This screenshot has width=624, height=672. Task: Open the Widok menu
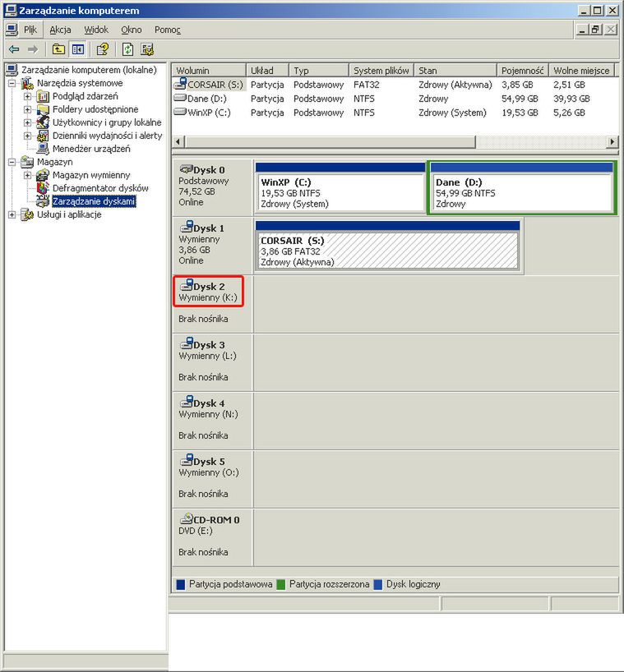point(96,30)
